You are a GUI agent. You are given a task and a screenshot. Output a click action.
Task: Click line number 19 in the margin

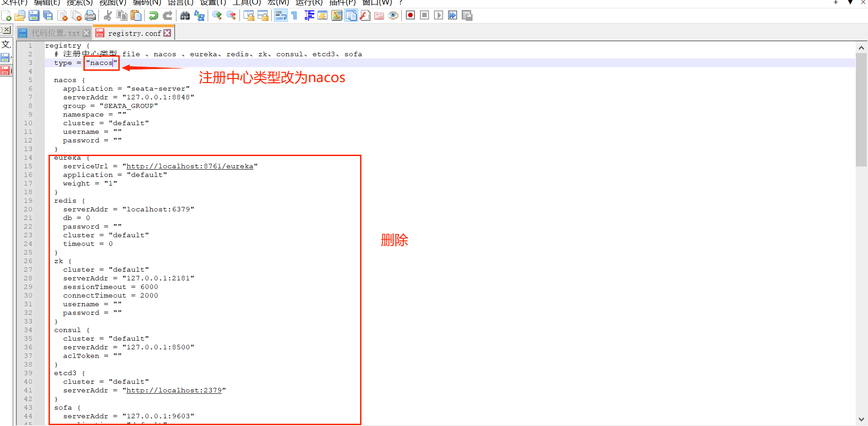(28, 201)
